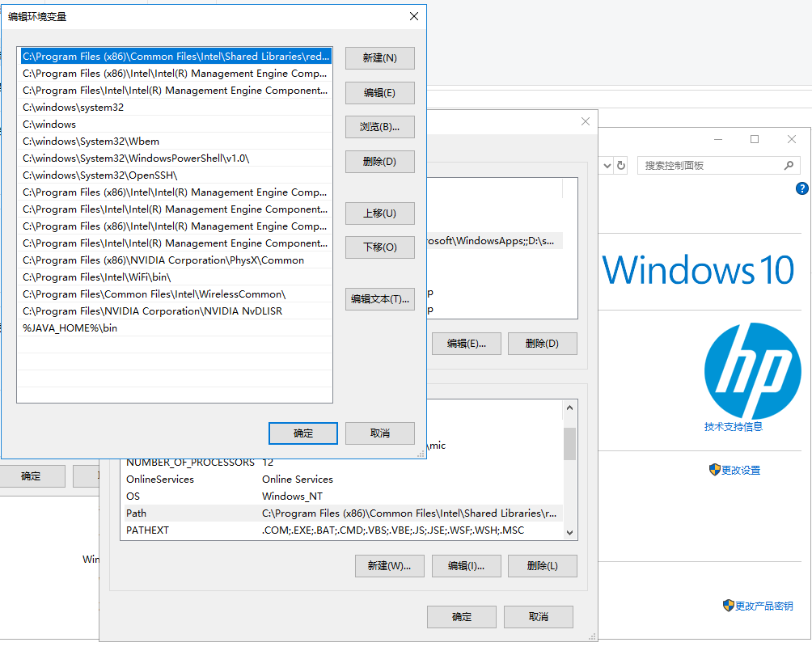
Task: Click the HP logo image
Action: coord(752,370)
